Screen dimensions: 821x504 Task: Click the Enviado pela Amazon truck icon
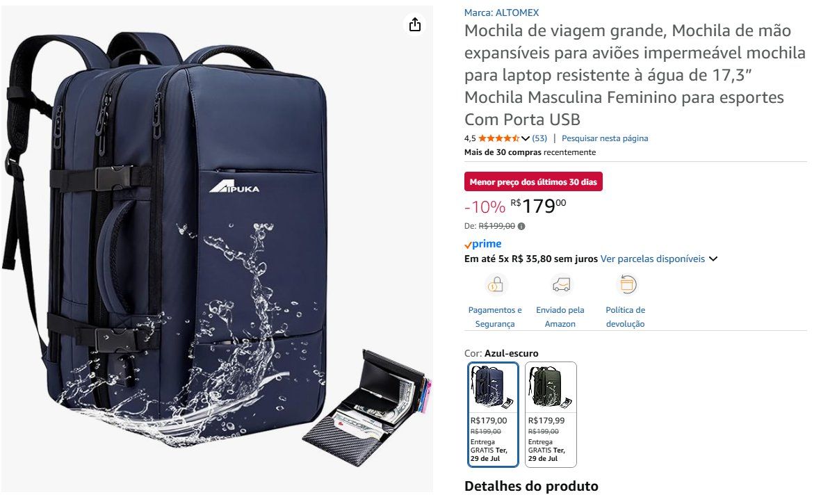pos(561,285)
